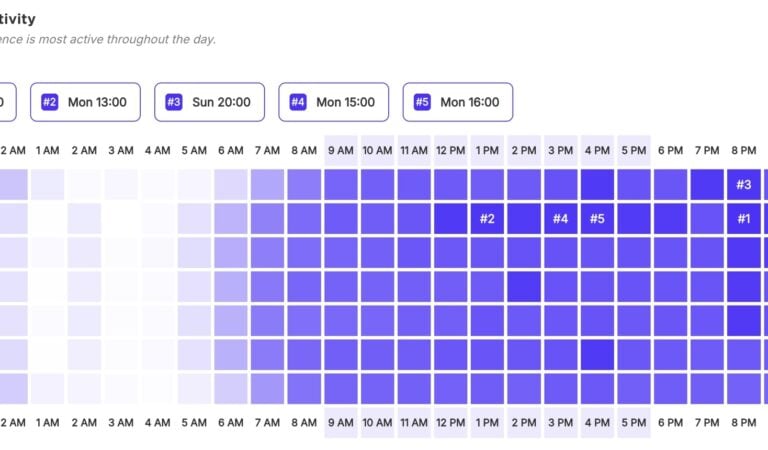Click the 9 AM label in top header
This screenshot has width=768, height=450.
point(340,151)
